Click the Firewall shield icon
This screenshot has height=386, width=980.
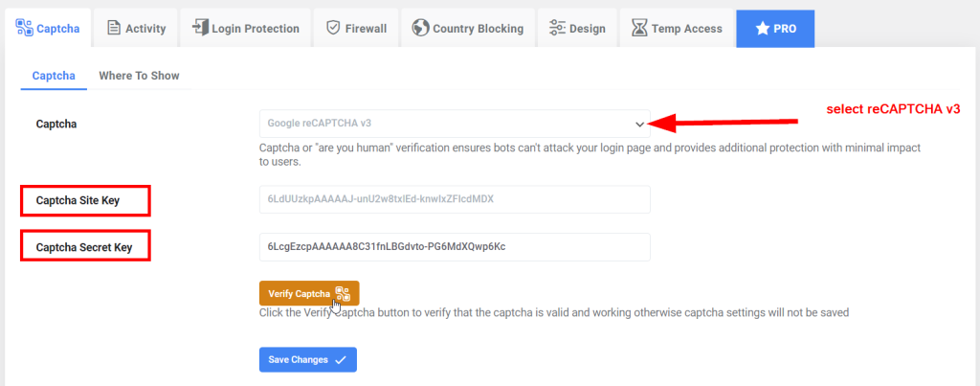(333, 28)
